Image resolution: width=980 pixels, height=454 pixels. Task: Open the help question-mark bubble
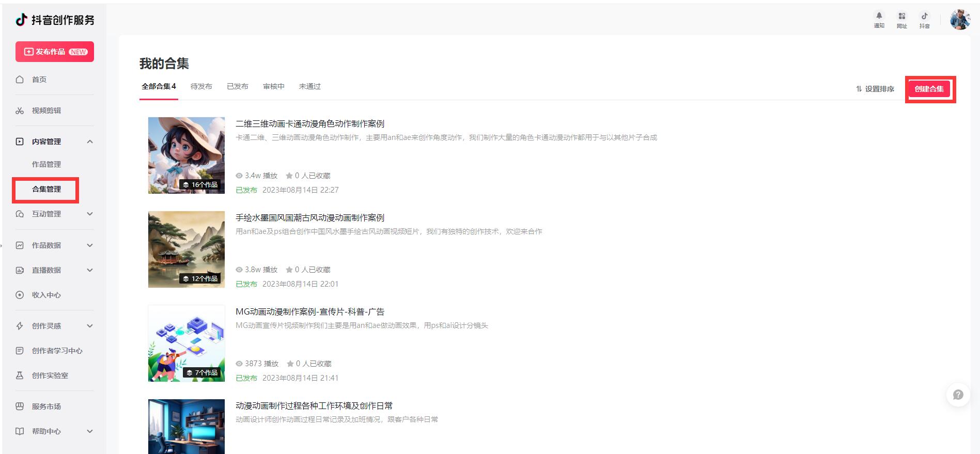click(958, 395)
